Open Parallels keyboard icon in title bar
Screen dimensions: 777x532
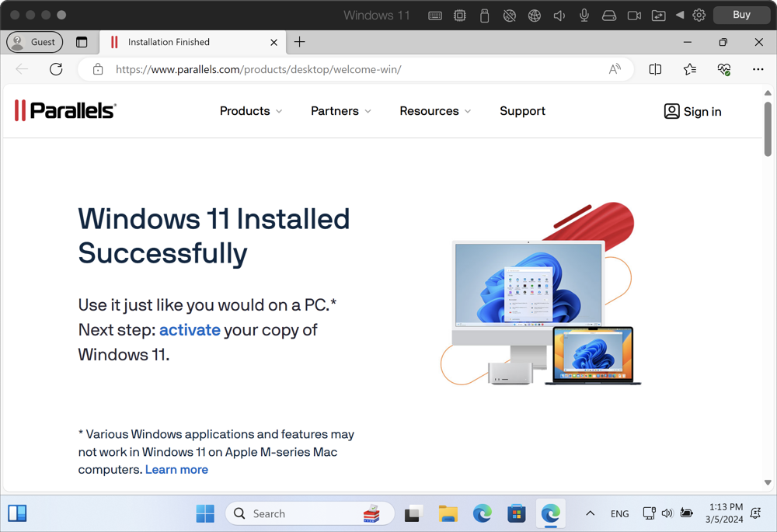point(435,16)
